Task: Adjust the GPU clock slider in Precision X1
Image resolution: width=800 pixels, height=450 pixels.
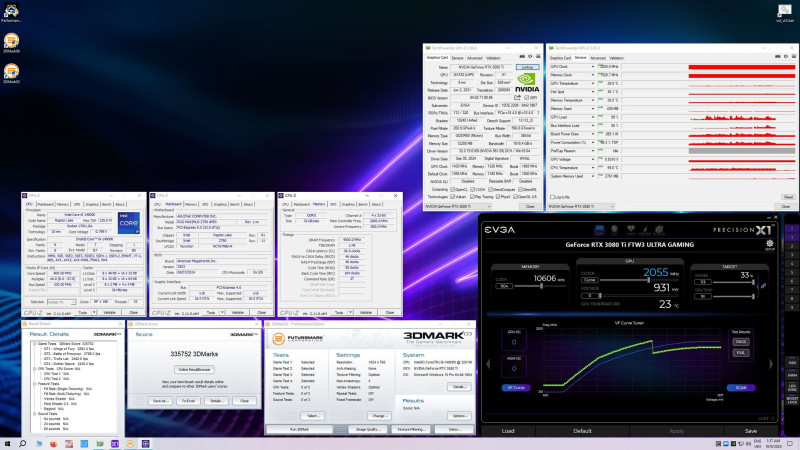Action: click(639, 280)
